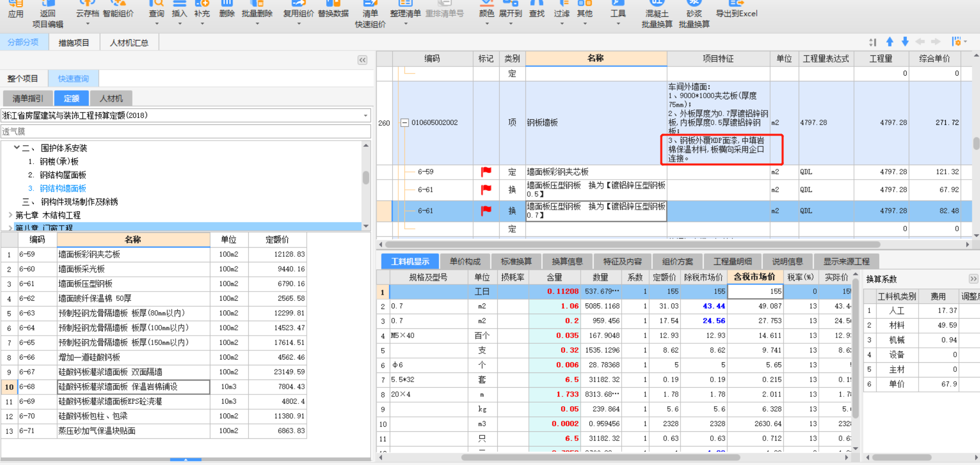Select the 分部分项 tab
Image resolution: width=980 pixels, height=465 pixels.
(x=24, y=42)
